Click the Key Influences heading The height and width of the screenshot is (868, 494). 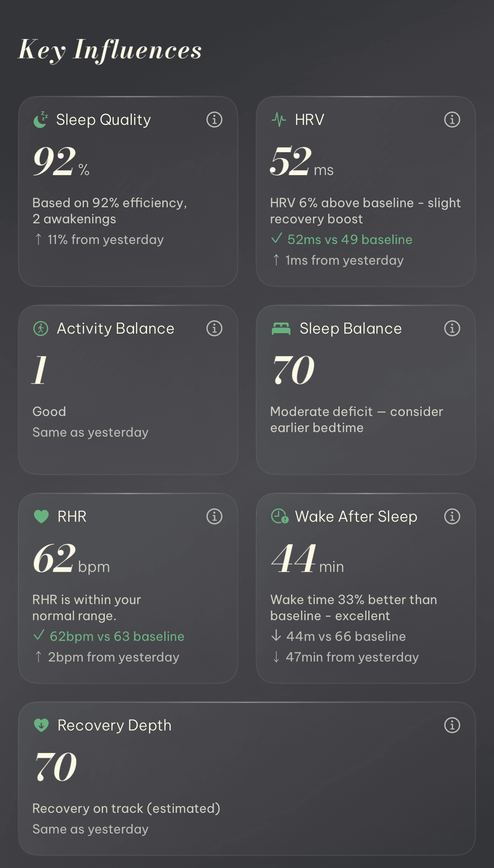pyautogui.click(x=110, y=50)
